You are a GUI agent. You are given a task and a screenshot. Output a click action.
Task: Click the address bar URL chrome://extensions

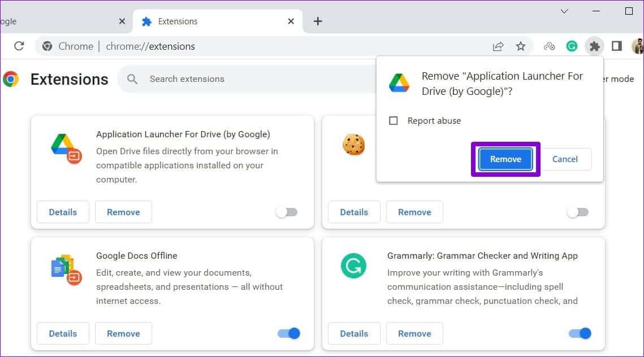coord(150,46)
